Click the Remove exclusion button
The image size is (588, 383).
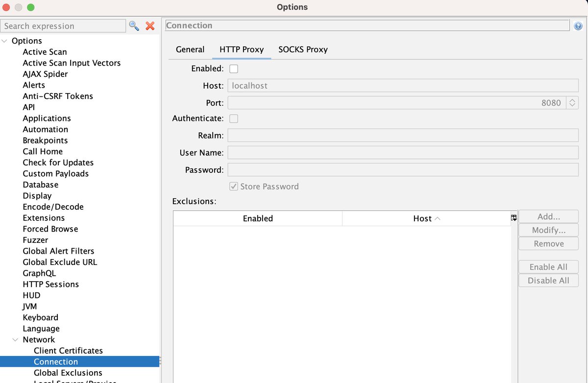pyautogui.click(x=549, y=243)
